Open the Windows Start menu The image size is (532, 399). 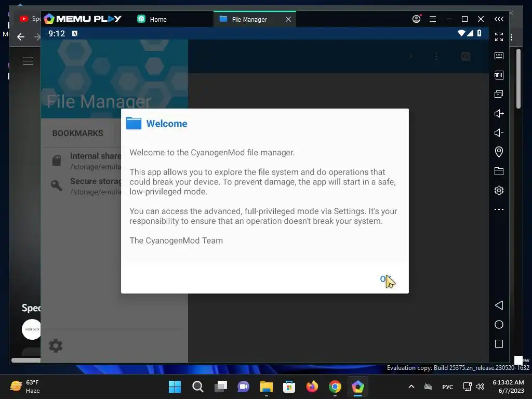tap(175, 387)
